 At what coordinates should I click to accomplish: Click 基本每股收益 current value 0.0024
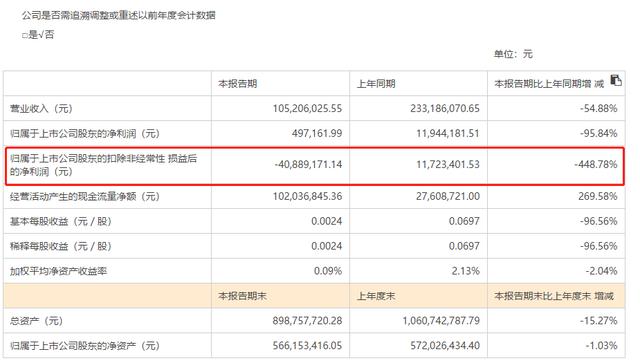[x=327, y=221]
